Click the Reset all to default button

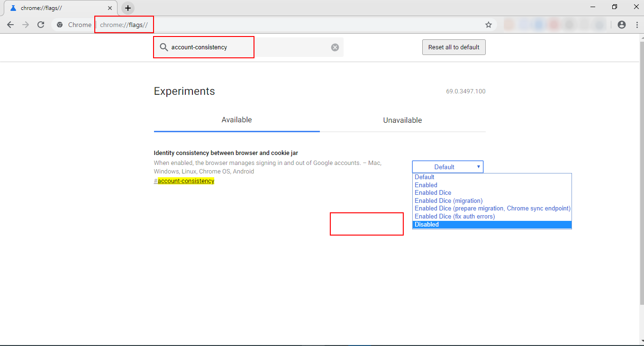[x=454, y=47]
